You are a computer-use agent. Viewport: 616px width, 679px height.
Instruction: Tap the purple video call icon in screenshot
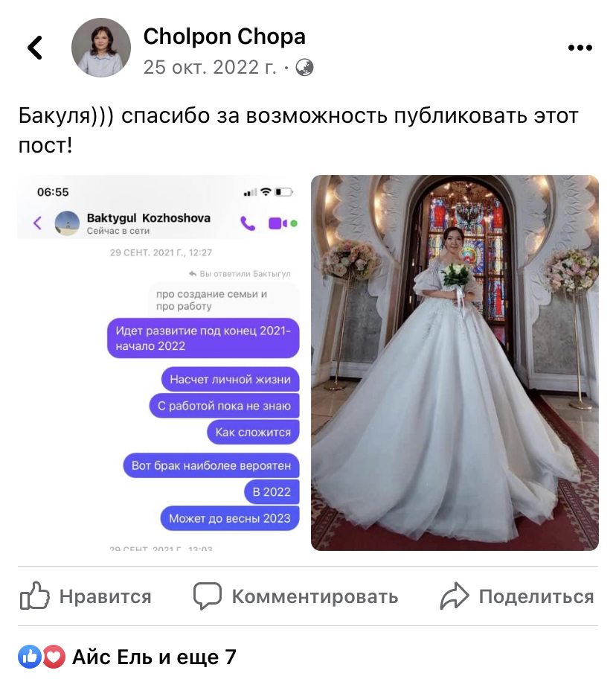[277, 223]
